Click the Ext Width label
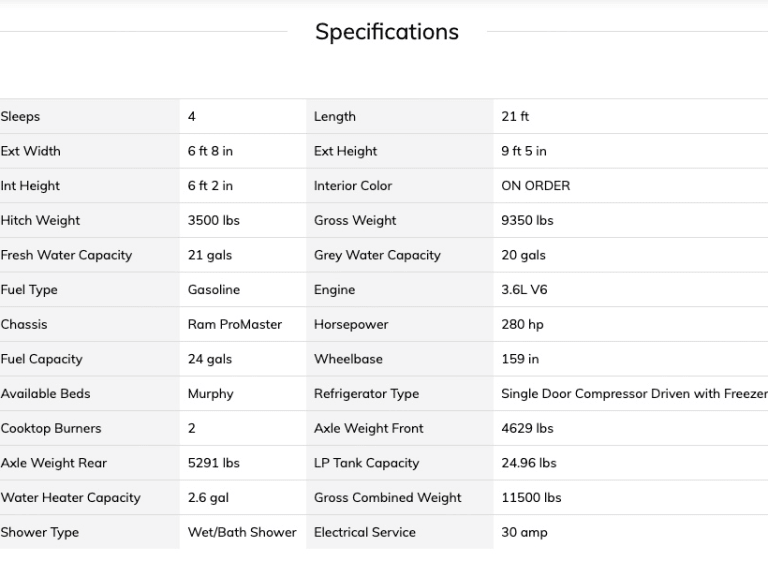The image size is (768, 576). (x=30, y=151)
